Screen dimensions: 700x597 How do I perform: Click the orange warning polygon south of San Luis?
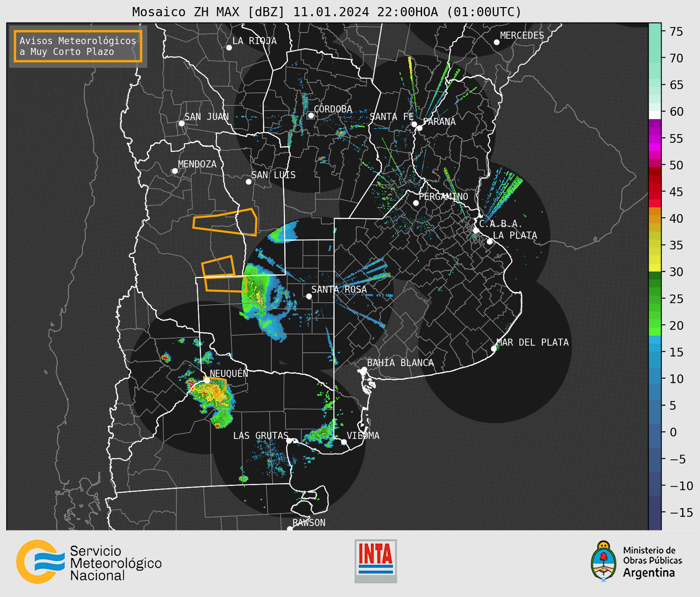point(225,222)
